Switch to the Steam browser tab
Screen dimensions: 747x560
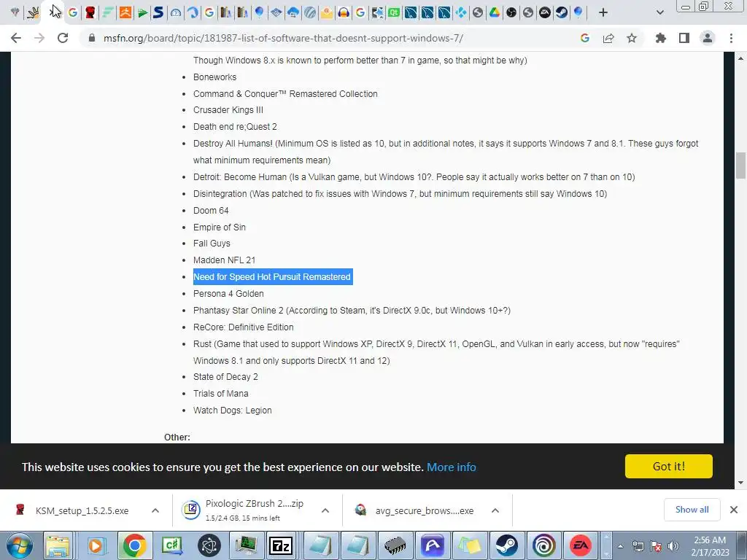click(x=562, y=12)
